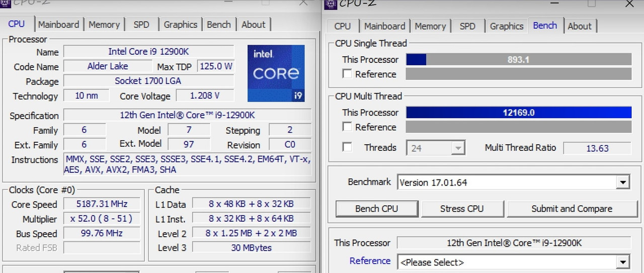Click Core Voltage value 1.208 V
The width and height of the screenshot is (644, 273).
204,96
